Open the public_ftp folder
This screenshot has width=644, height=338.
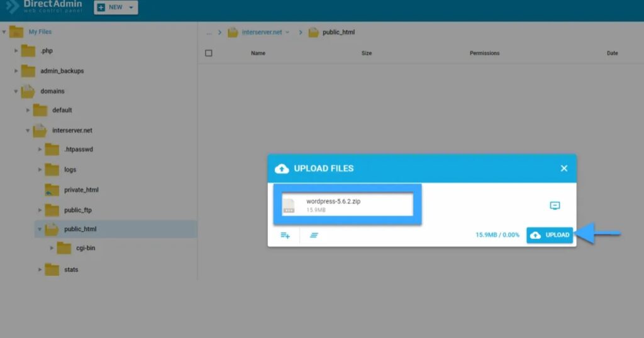pyautogui.click(x=77, y=210)
